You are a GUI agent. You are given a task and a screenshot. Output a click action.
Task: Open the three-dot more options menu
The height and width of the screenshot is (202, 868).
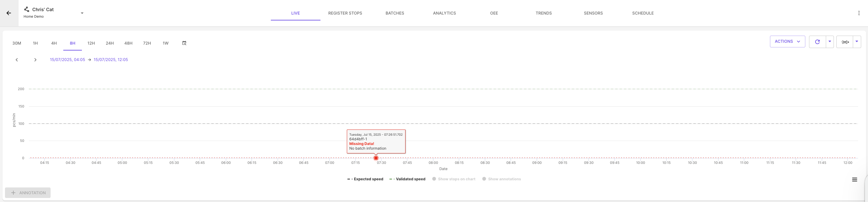pyautogui.click(x=859, y=13)
